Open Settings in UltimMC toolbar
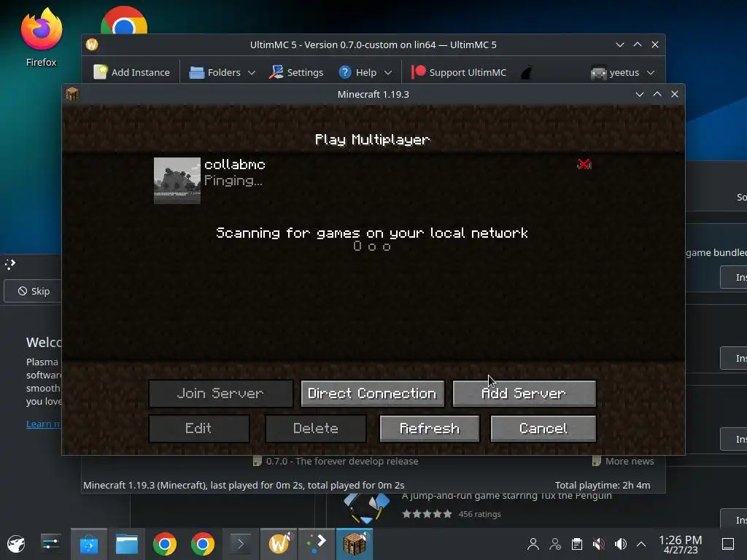The height and width of the screenshot is (560, 747). 296,72
